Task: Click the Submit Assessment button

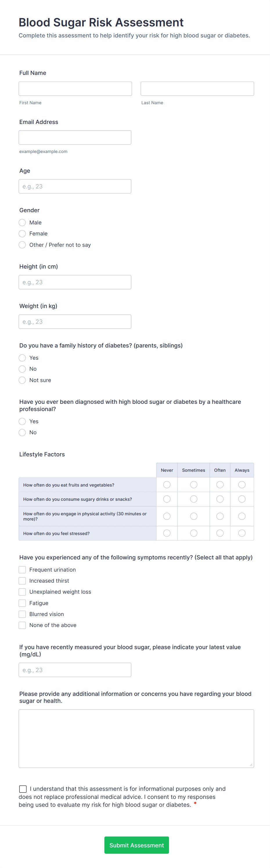Action: (x=136, y=845)
